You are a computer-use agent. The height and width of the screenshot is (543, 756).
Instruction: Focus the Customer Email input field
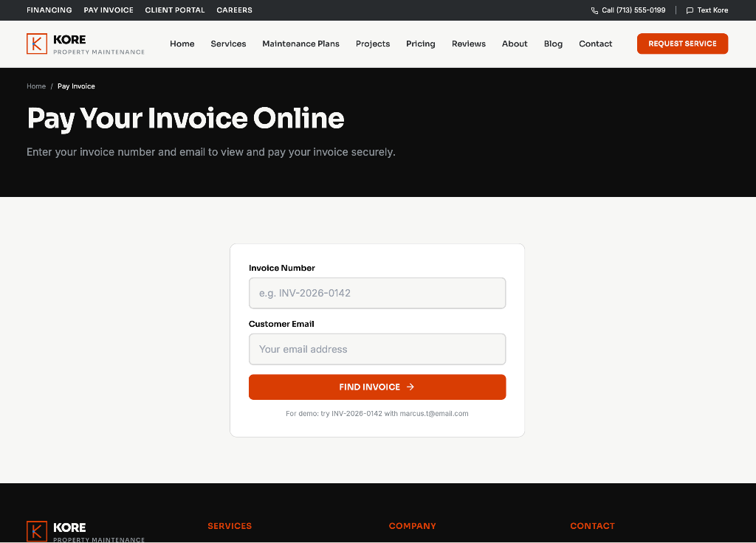377,349
